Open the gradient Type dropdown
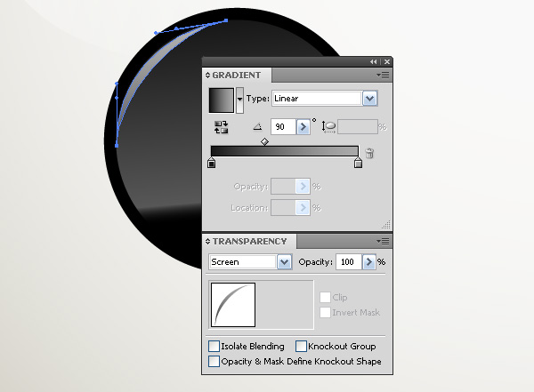534x392 pixels. pyautogui.click(x=370, y=99)
